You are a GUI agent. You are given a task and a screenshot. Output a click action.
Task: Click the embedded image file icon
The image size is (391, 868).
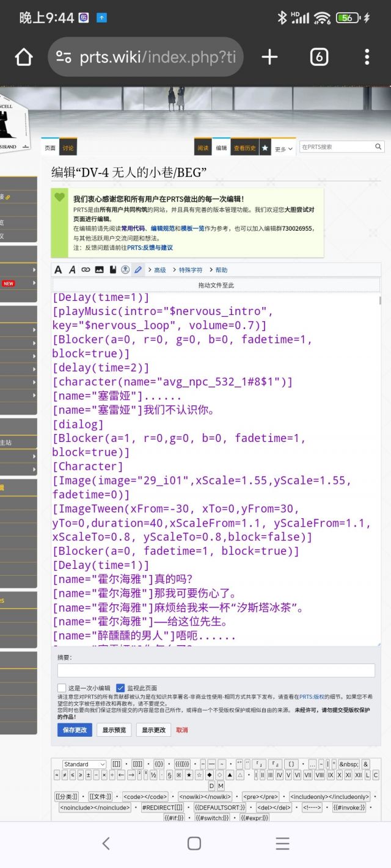tap(99, 270)
